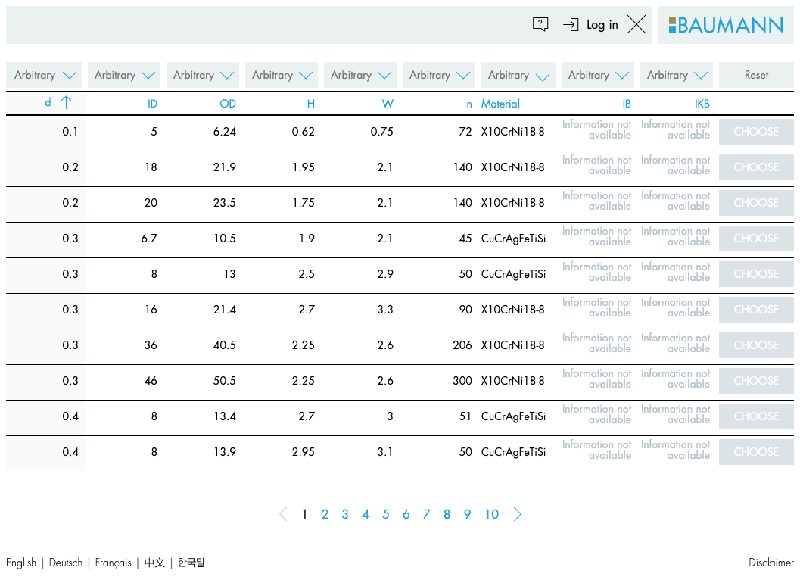Switch language to Deutsch
This screenshot has height=583, width=800.
66,563
